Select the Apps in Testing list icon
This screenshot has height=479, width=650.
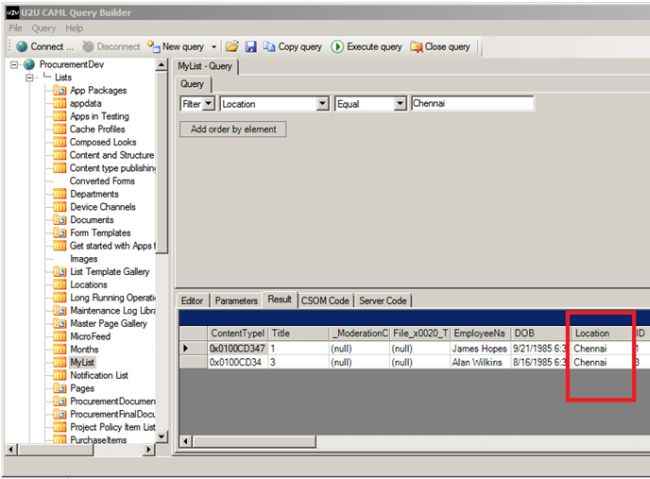coord(60,116)
